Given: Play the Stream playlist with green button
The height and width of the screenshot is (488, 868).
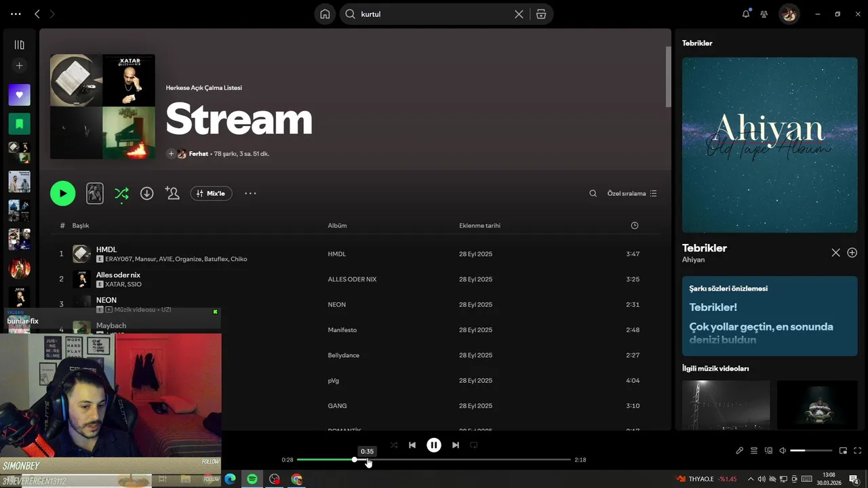Looking at the screenshot, I should [x=62, y=193].
